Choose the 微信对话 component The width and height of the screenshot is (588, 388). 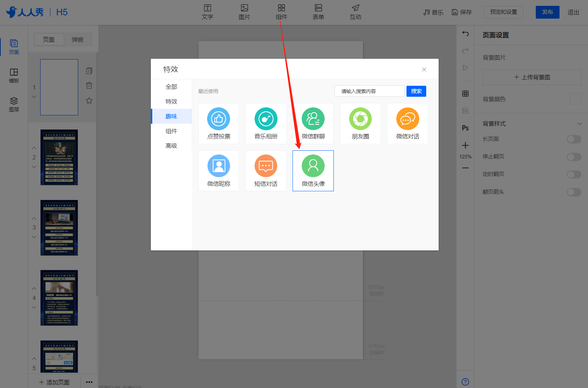(x=408, y=123)
